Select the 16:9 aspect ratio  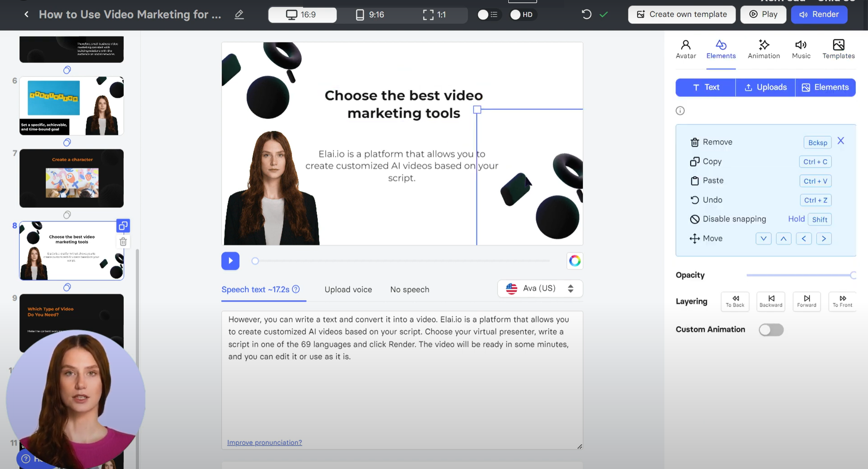click(x=302, y=15)
